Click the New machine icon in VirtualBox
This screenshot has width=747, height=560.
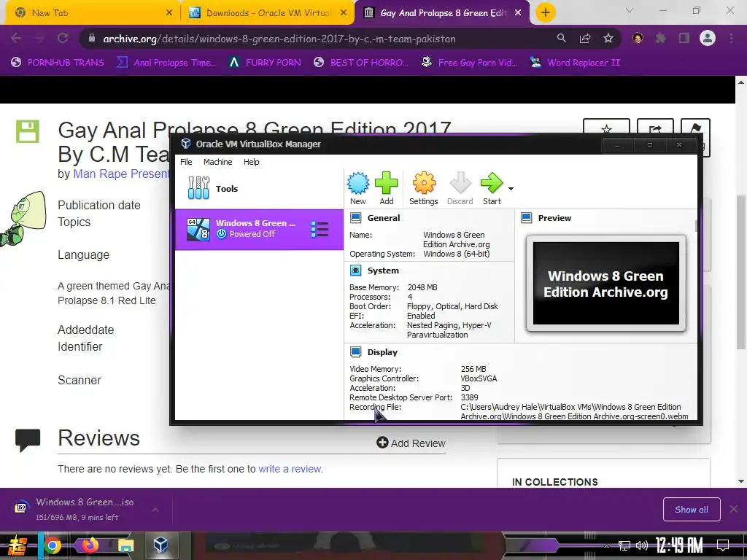click(x=357, y=189)
